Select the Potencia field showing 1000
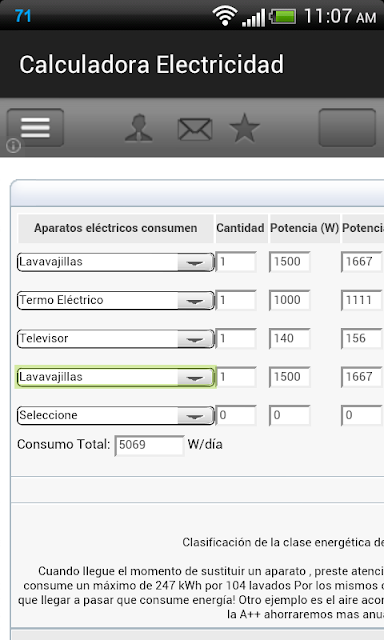The image size is (384, 640). pos(290,300)
